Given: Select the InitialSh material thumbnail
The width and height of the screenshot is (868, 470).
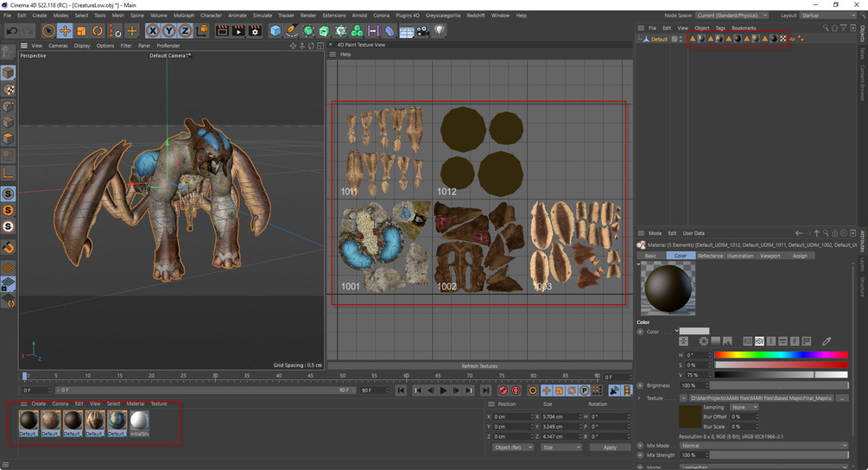Looking at the screenshot, I should pos(139,422).
